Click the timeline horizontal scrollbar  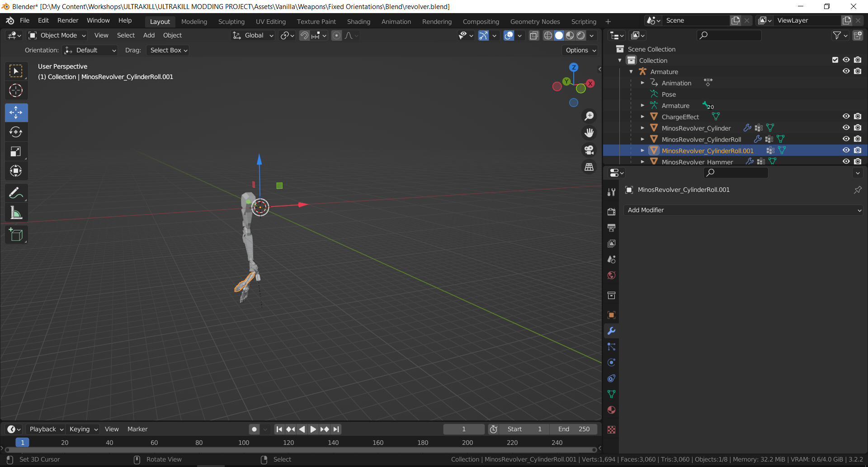[x=300, y=450]
